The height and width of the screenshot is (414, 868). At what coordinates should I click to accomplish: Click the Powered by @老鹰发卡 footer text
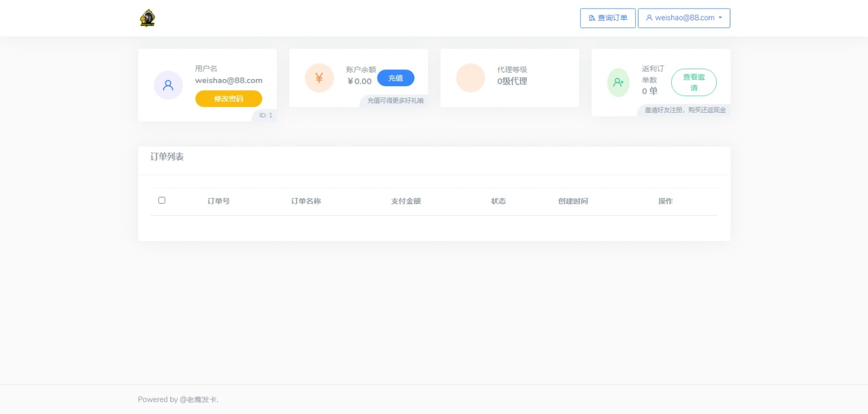pyautogui.click(x=178, y=399)
